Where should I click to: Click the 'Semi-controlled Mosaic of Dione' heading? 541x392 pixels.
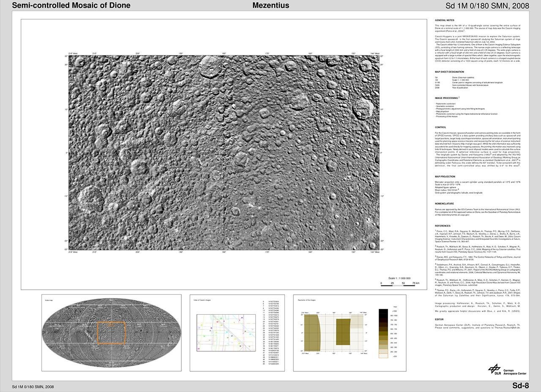point(71,5)
